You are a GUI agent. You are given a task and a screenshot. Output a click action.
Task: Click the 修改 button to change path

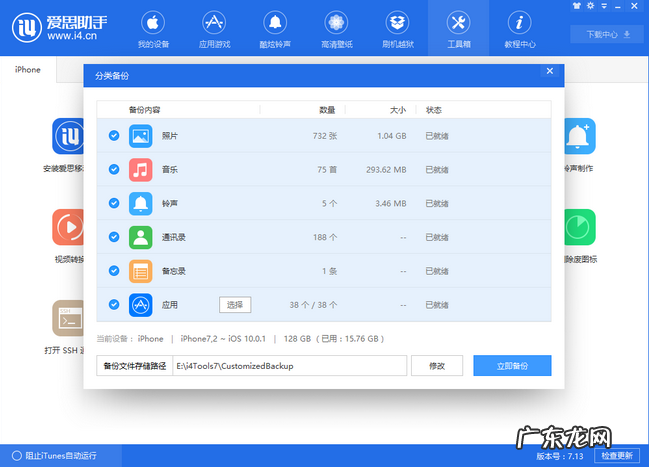tap(437, 366)
